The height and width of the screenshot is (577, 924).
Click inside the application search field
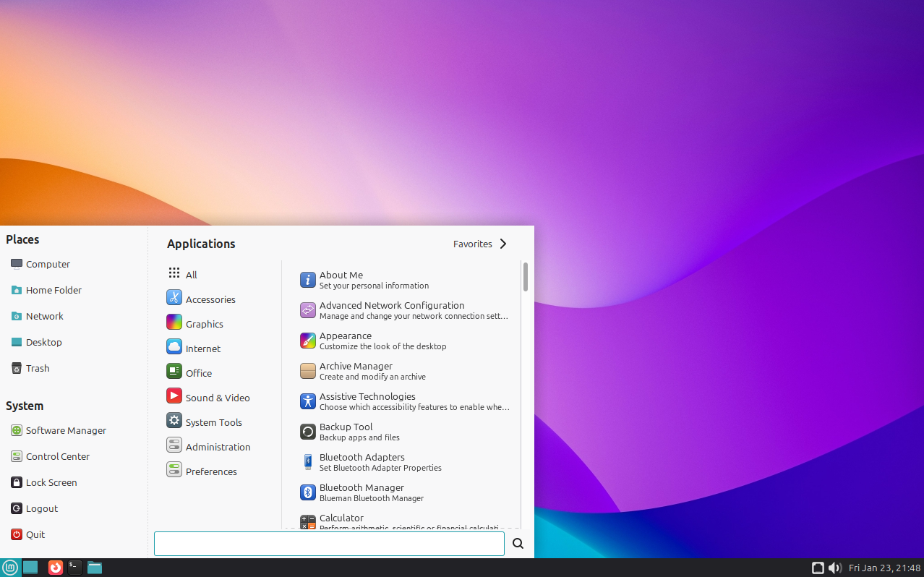pos(329,544)
